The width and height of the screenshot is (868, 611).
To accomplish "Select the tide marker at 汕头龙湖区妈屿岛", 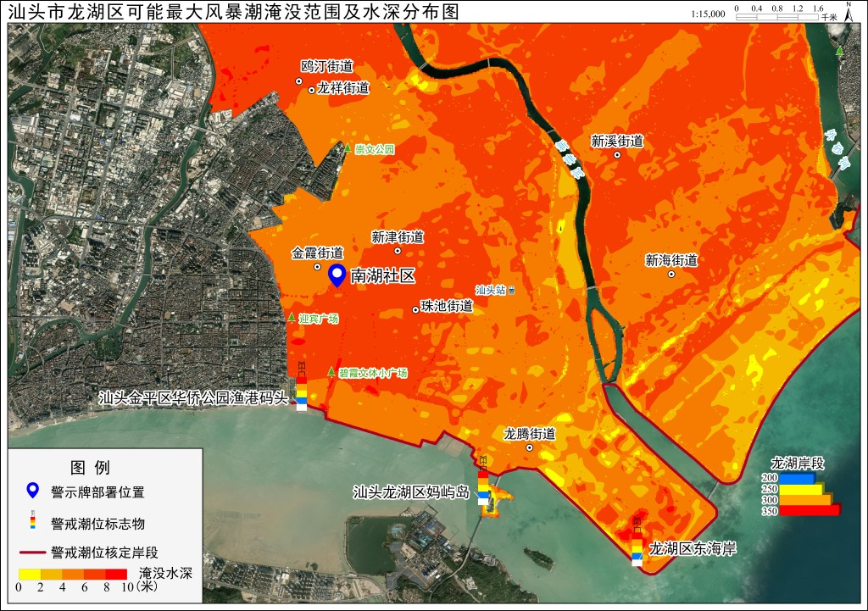I will point(483,480).
